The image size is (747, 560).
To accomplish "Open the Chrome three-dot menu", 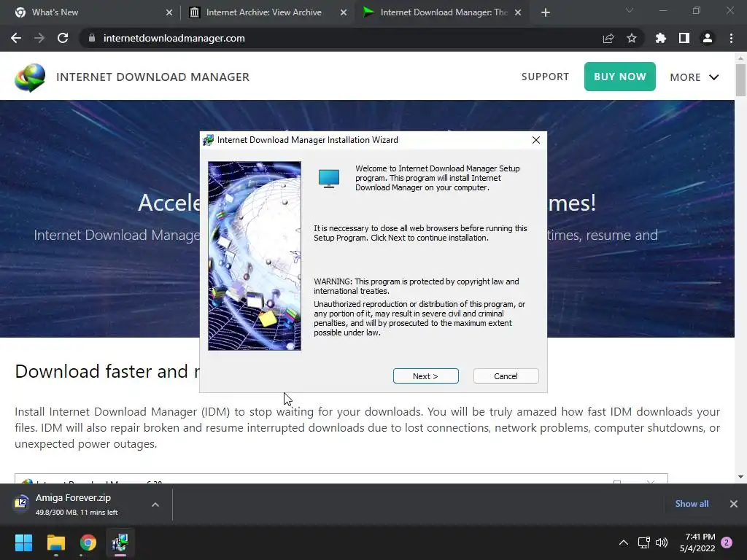I will (x=731, y=38).
